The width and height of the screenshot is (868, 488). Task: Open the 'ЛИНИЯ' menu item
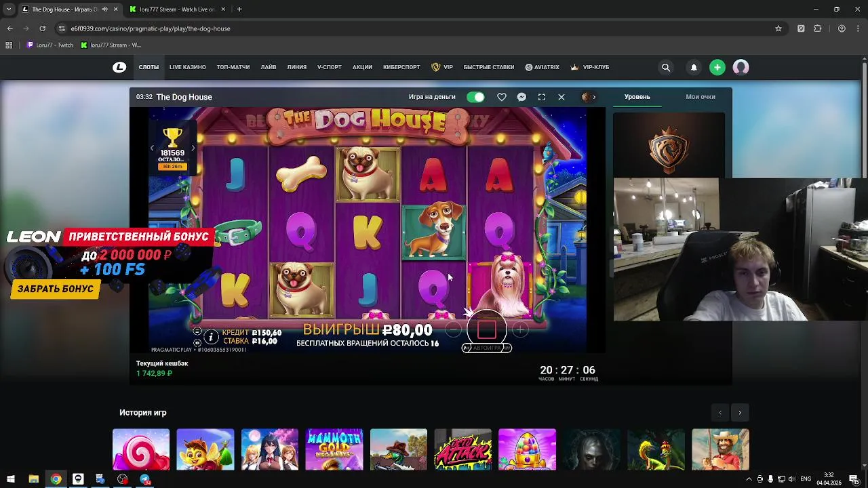pyautogui.click(x=297, y=67)
